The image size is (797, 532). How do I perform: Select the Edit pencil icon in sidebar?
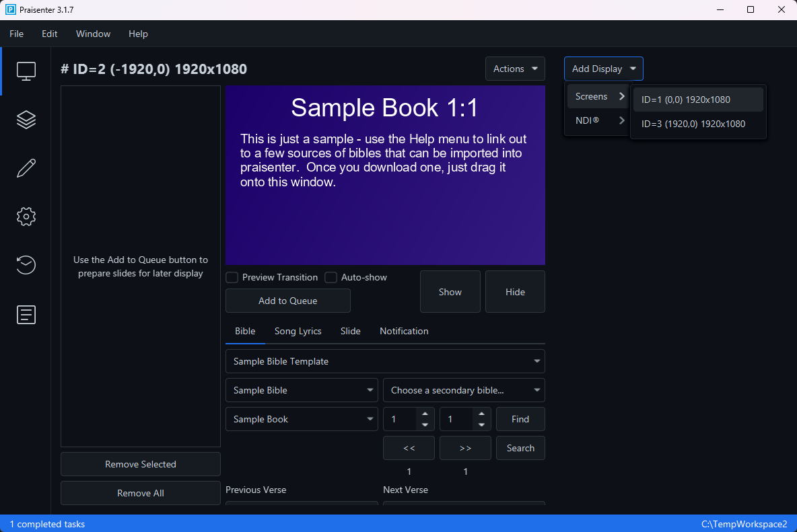[x=26, y=167]
